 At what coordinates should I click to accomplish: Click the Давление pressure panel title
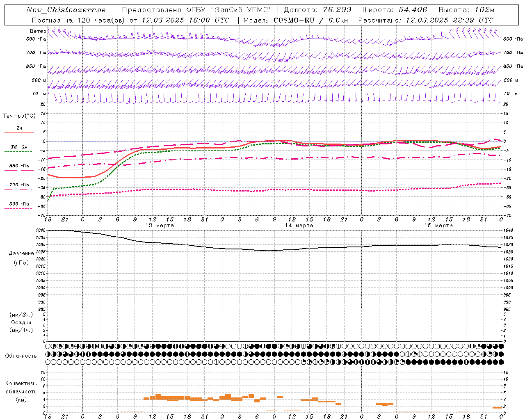(x=21, y=253)
